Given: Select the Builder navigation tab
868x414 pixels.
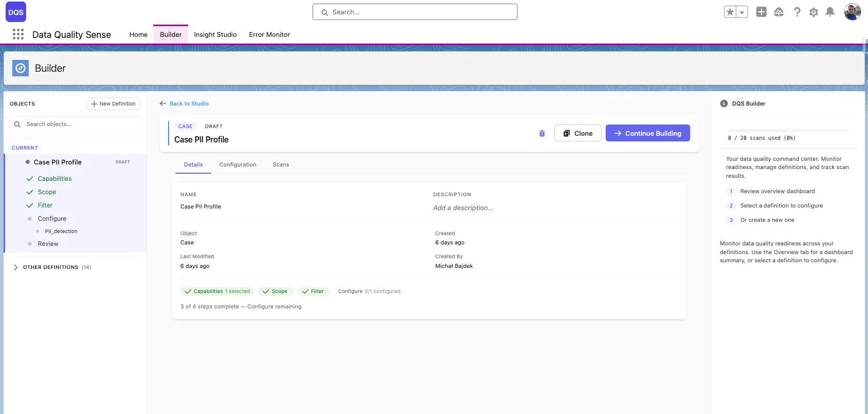Looking at the screenshot, I should click(x=171, y=34).
